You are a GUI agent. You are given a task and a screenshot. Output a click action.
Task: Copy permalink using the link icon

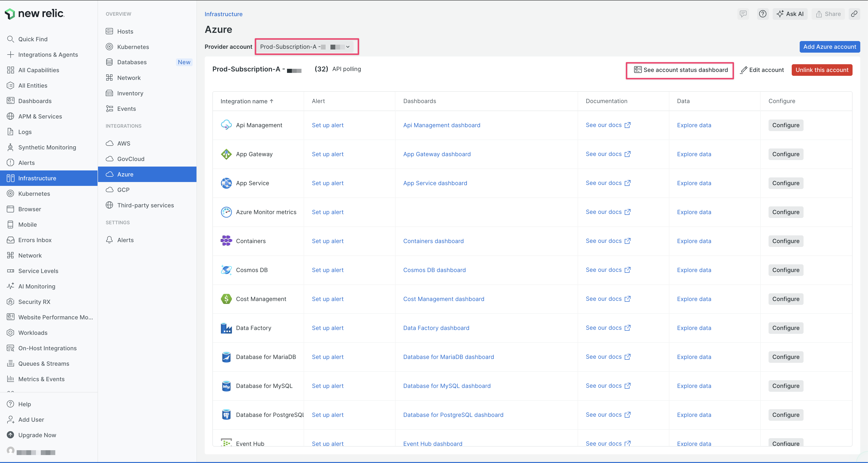pos(854,14)
